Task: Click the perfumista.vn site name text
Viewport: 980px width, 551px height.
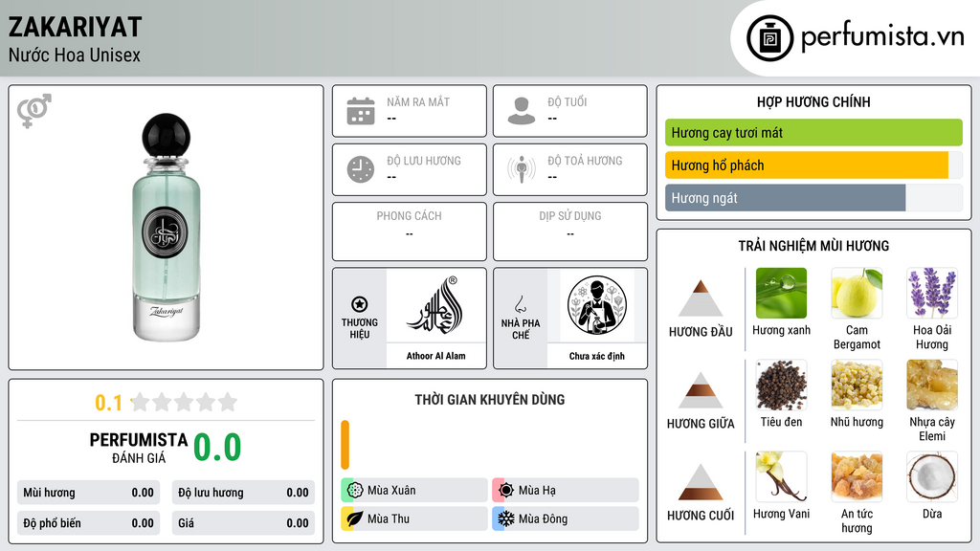Action: pyautogui.click(x=882, y=36)
